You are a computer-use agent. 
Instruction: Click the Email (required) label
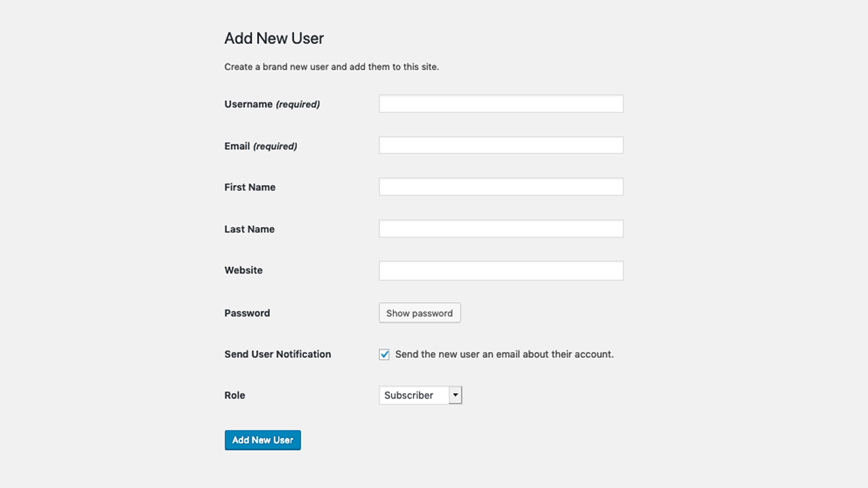(x=260, y=146)
